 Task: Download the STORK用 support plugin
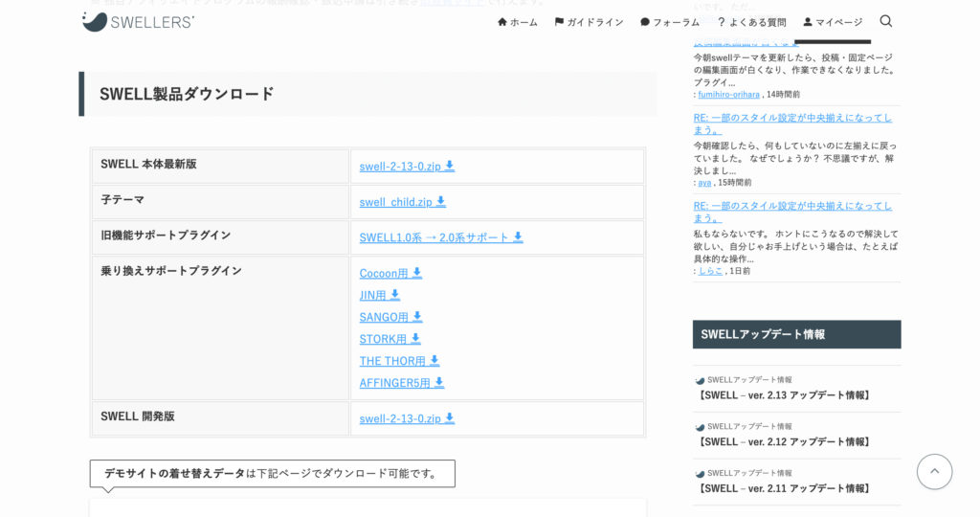(x=383, y=339)
